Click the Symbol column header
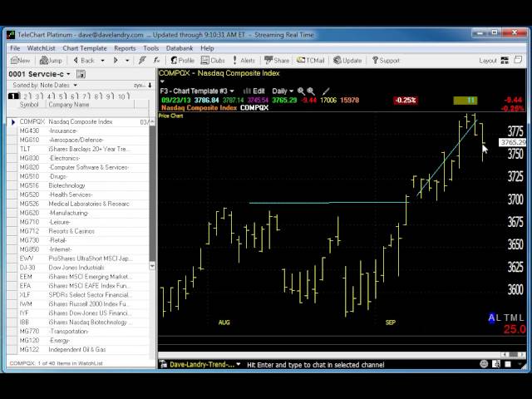The height and width of the screenshot is (399, 532). 29,105
